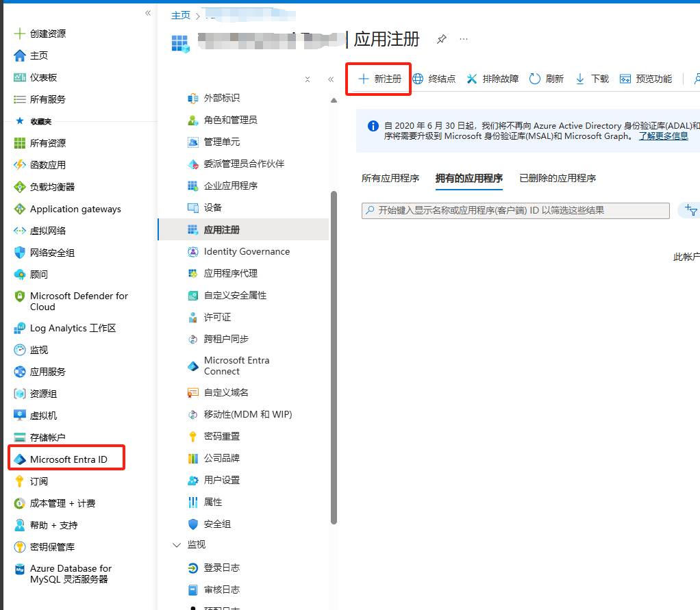The height and width of the screenshot is (610, 700).
Task: Switch to 所有应用程序 tab
Action: 390,179
